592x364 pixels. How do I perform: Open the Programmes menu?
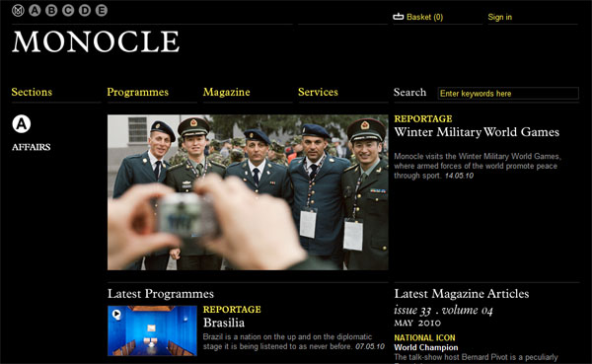coord(138,92)
